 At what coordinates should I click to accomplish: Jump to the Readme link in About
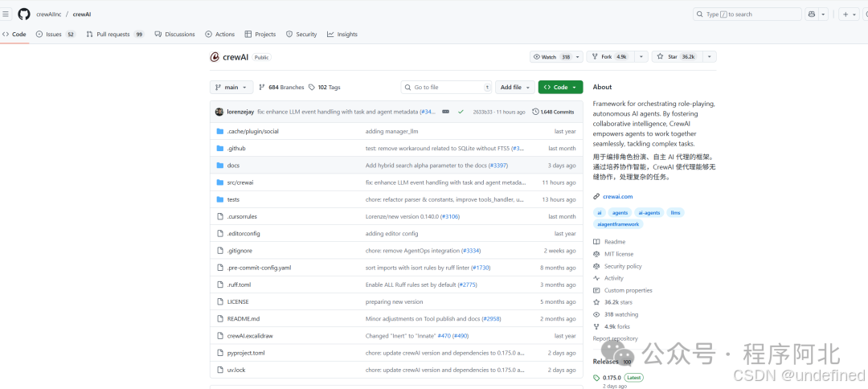pos(609,242)
